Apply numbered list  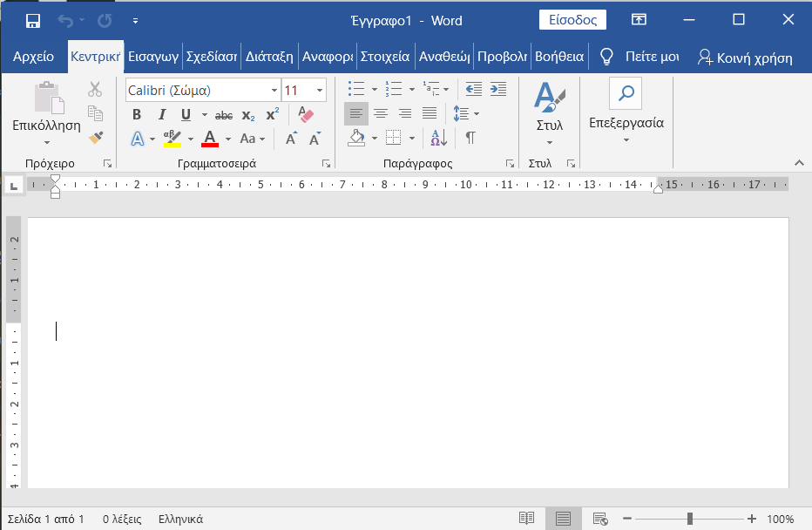pyautogui.click(x=394, y=89)
